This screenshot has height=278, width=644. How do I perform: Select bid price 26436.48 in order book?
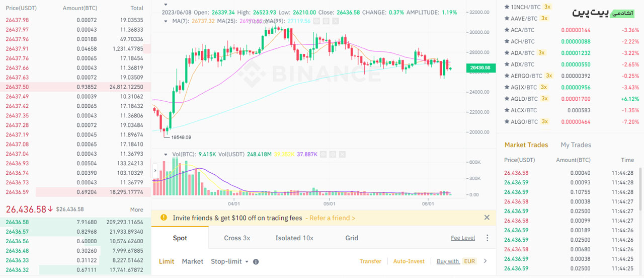(17, 251)
